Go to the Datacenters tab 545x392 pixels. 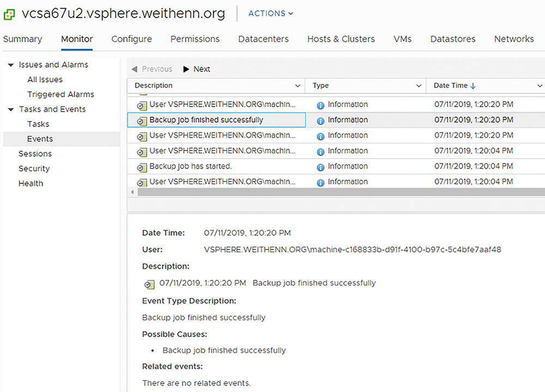[x=263, y=39]
